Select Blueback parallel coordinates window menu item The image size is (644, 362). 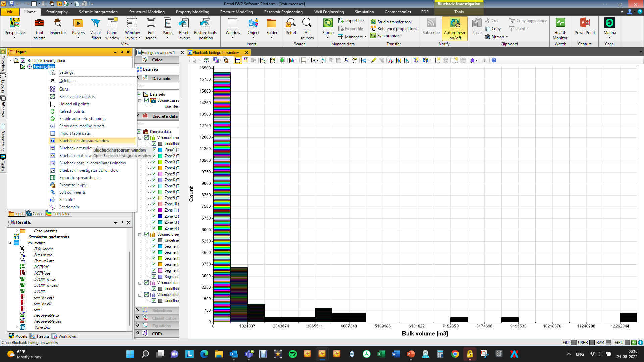pyautogui.click(x=93, y=163)
